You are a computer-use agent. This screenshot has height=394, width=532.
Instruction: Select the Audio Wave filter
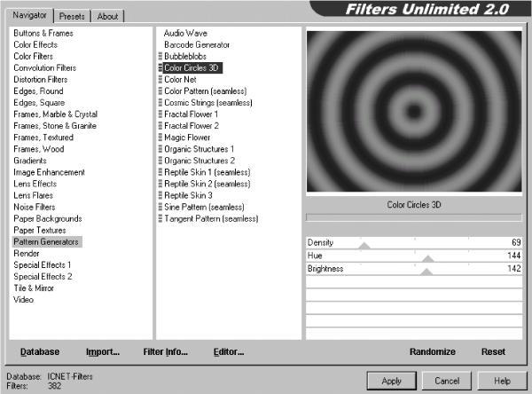click(x=185, y=33)
